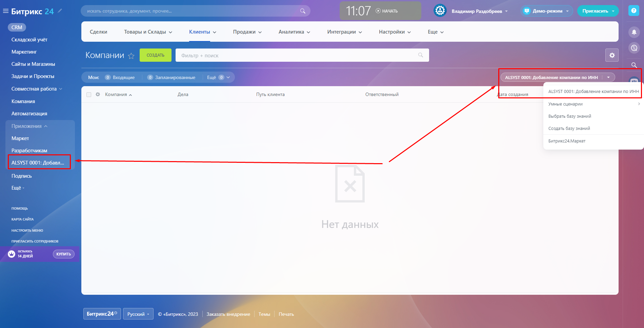Open the Сделки tab
The height and width of the screenshot is (328, 644).
tap(98, 32)
